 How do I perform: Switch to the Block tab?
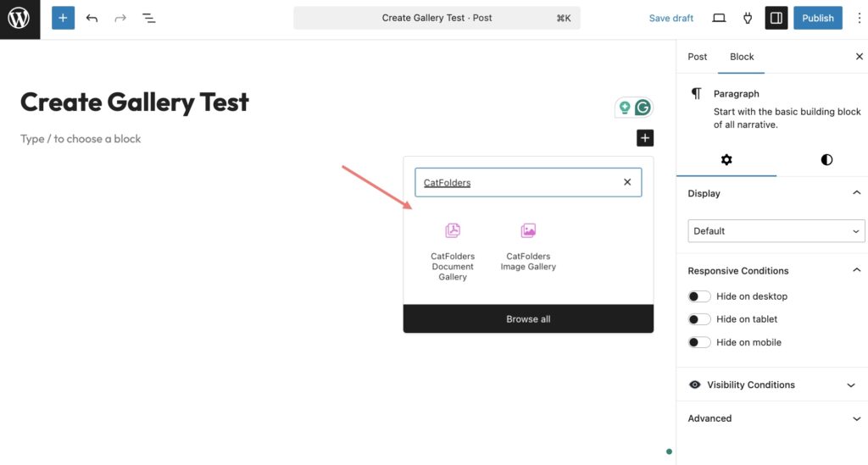point(741,57)
